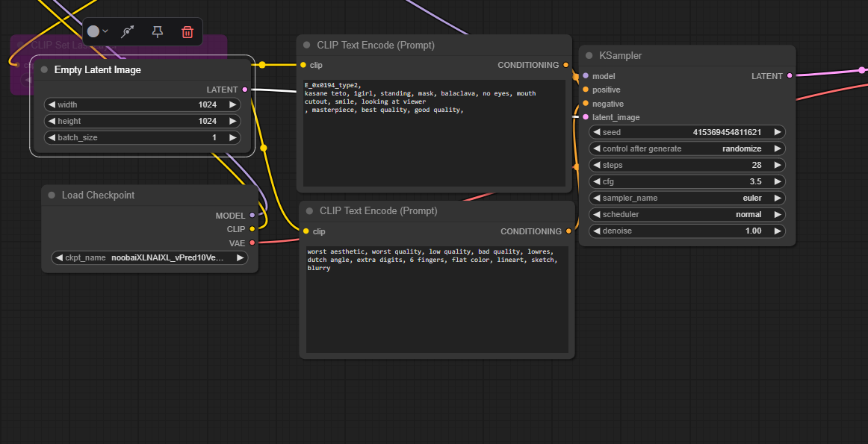Image resolution: width=868 pixels, height=444 pixels.
Task: Click the CLIP output slot on Load Checkpoint
Action: coord(252,229)
